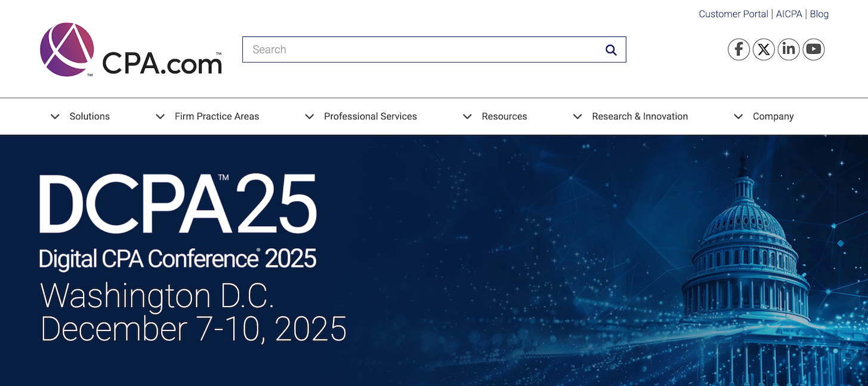868x386 pixels.
Task: Click the search magnifier icon
Action: (x=611, y=50)
